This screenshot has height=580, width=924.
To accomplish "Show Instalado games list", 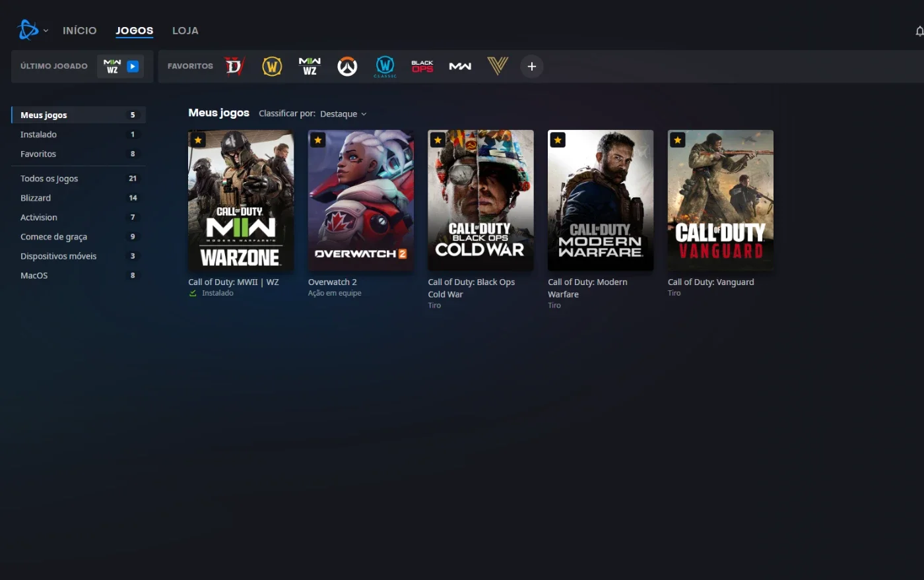I will tap(79, 134).
